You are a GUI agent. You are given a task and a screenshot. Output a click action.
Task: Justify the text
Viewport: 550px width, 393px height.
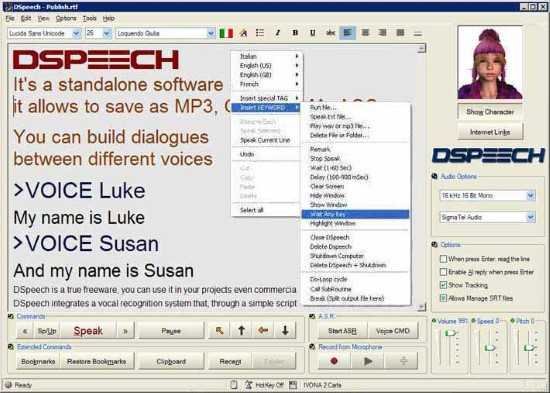400,33
